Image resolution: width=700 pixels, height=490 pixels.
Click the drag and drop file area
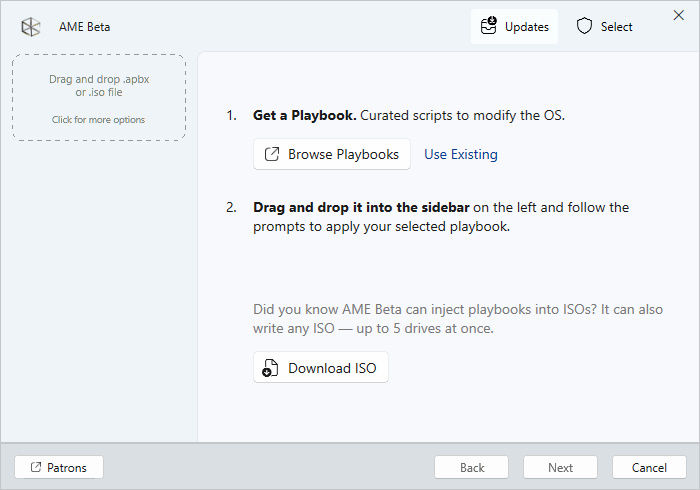(x=99, y=98)
